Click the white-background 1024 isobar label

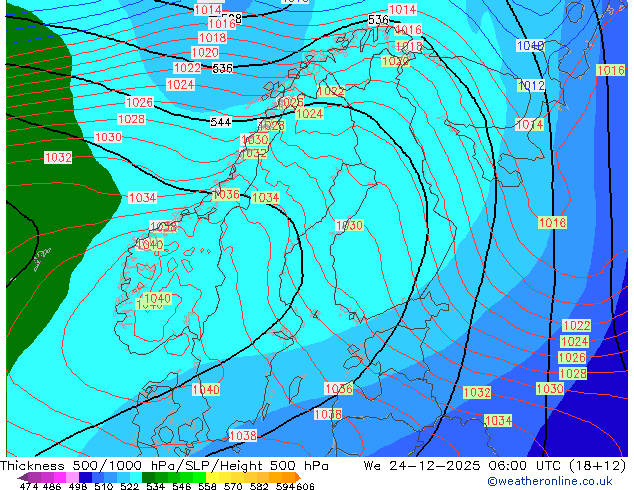coord(180,84)
